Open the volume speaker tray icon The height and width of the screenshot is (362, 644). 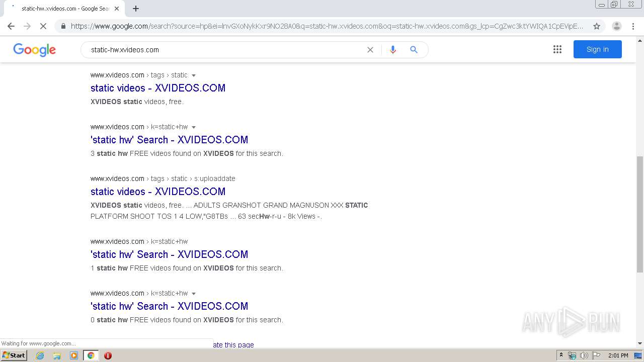(584, 355)
